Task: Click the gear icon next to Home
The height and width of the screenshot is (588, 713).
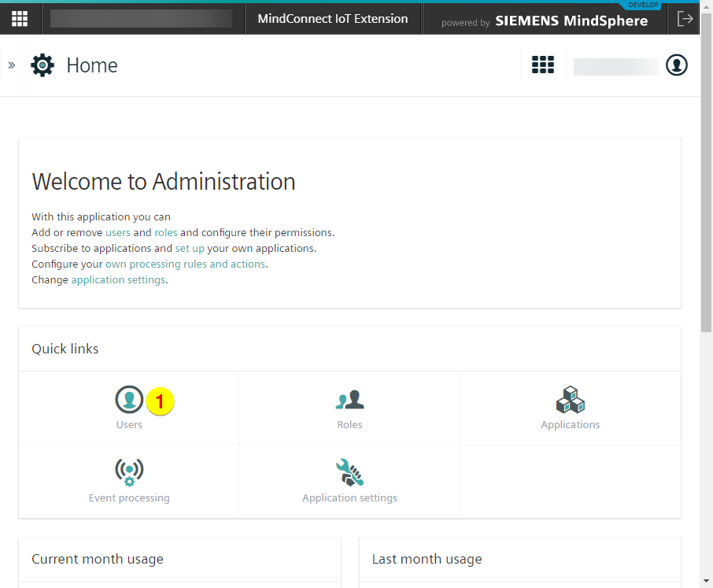Action: [42, 65]
